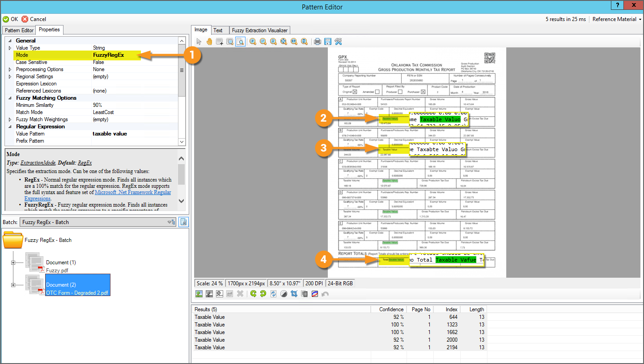The height and width of the screenshot is (364, 644).
Task: Toggle the document view button beside Batch
Action: pyautogui.click(x=183, y=222)
